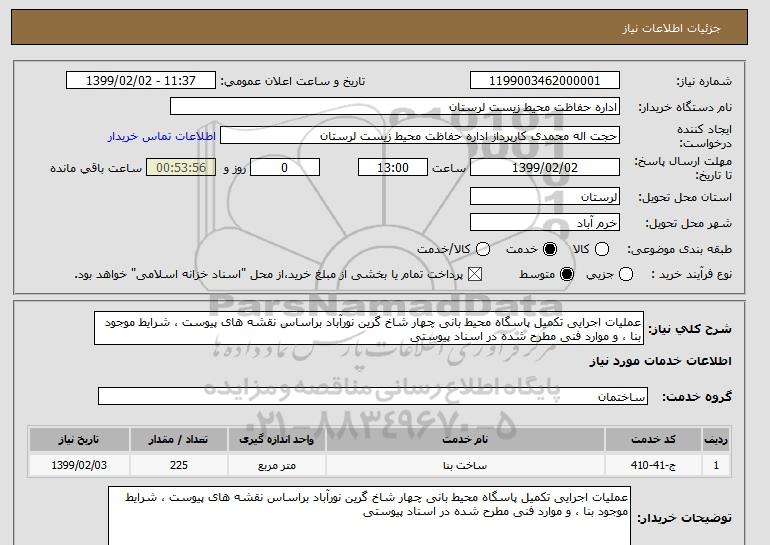This screenshot has width=770, height=545.
Task: Toggle the اسناد خزانه اسلامی payment checkbox
Action: coord(474,274)
